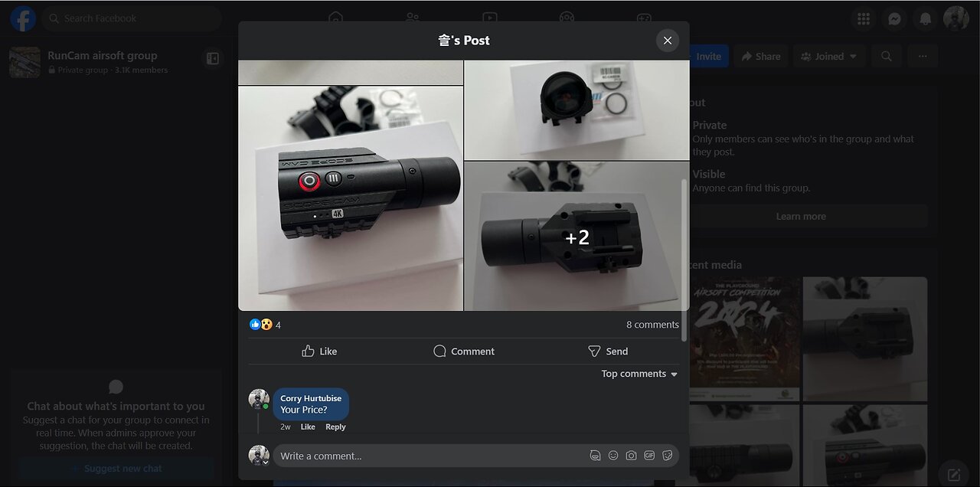Open RunCam airsoft group title
Screen dimensions: 980x487
click(x=103, y=56)
